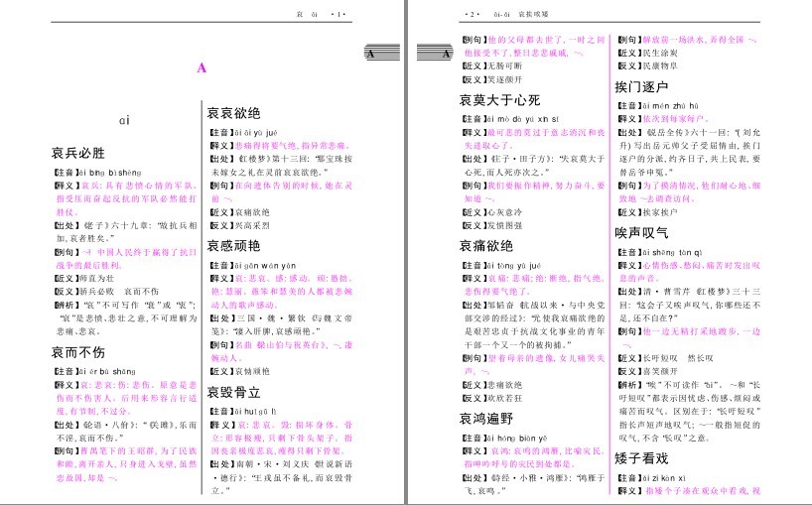Select the entry heading 哀痛欲绝
The image size is (812, 505).
[x=486, y=246]
